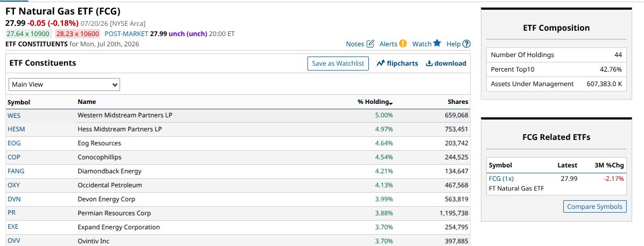Click the Alerts exclamation icon
The height and width of the screenshot is (246, 644).
point(403,44)
